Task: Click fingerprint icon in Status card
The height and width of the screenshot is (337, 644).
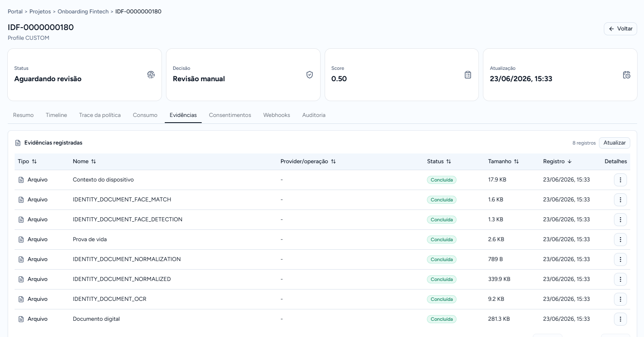Action: tap(151, 75)
